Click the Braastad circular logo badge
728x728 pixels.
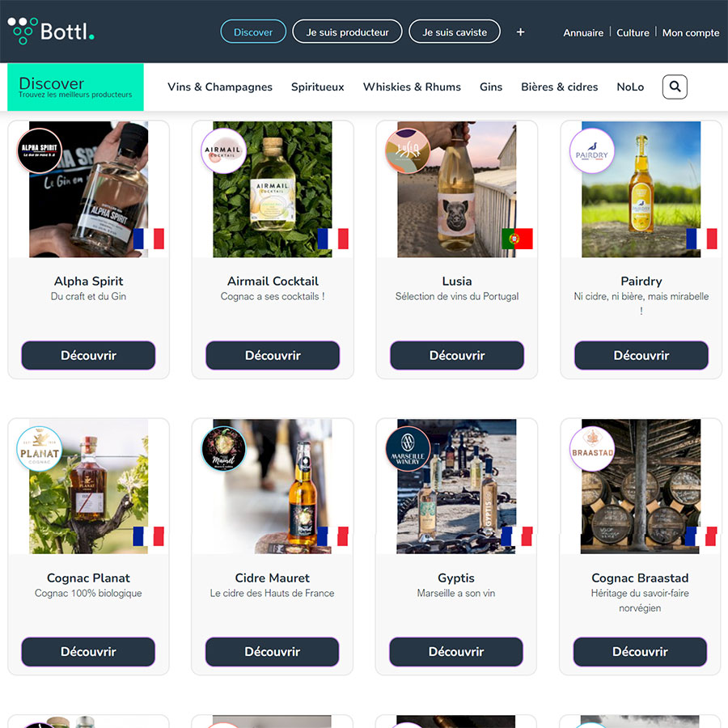pos(592,448)
